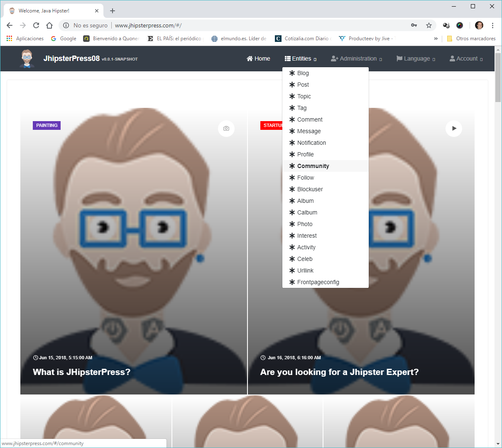Click the Account user icon
This screenshot has height=448, width=502.
point(451,58)
